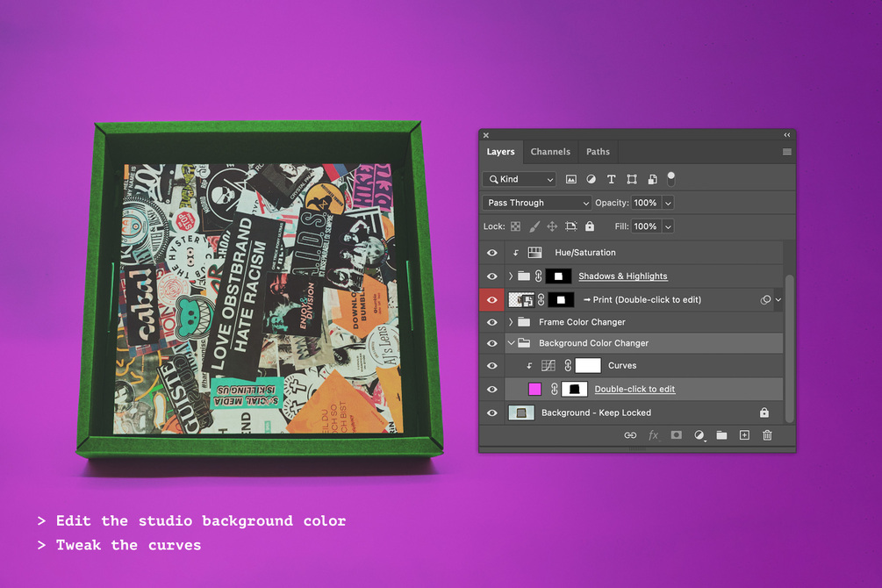Expand smart filters on Print layer
Screen dimensions: 882x588
[778, 300]
